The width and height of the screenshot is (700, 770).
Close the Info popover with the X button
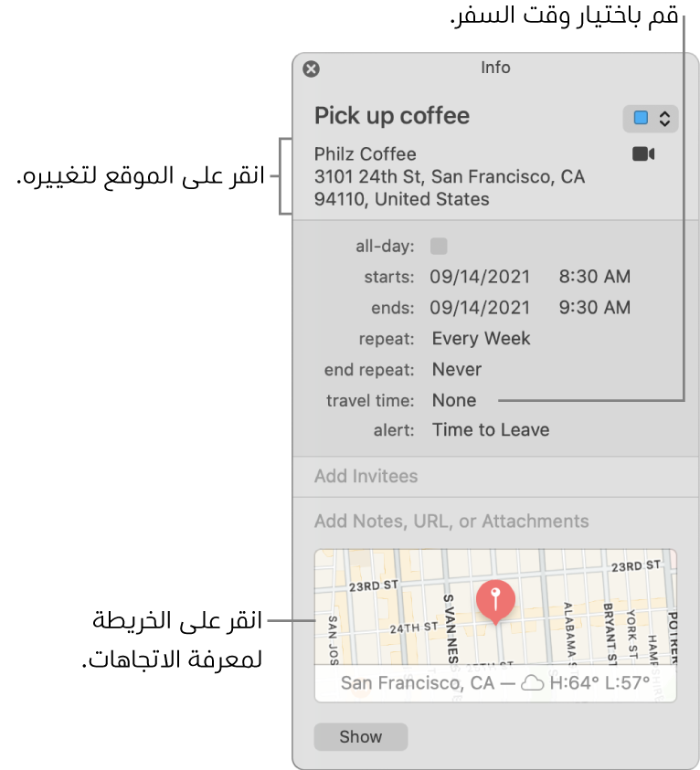tap(311, 69)
